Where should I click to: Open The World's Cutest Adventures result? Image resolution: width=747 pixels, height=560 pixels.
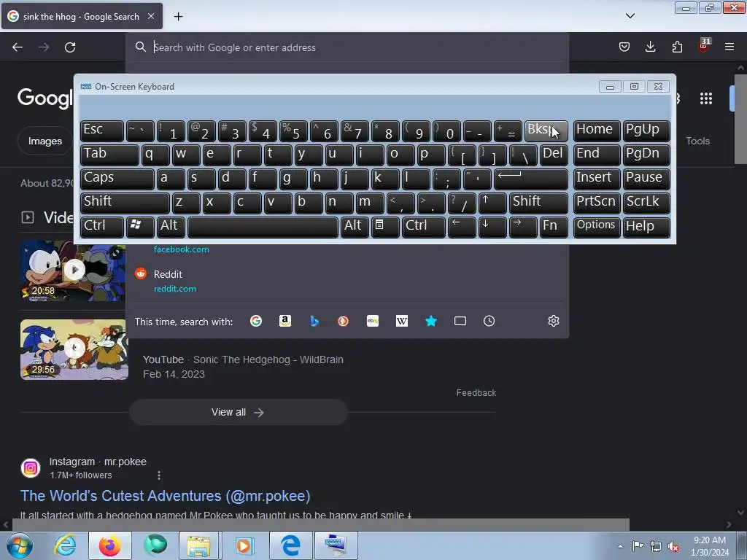coord(166,496)
